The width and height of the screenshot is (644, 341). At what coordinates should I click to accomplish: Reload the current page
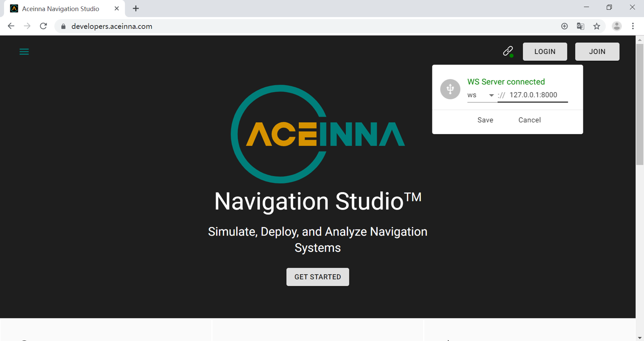[x=43, y=26]
